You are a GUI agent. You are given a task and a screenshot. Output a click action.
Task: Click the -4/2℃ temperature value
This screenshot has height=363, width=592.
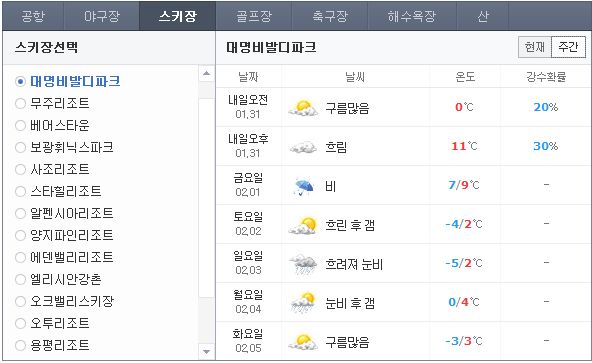464,224
